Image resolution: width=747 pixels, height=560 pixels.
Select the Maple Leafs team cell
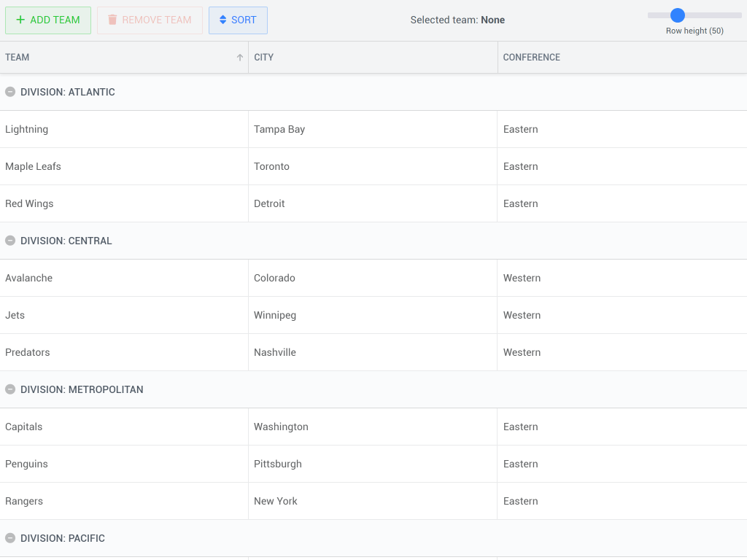pyautogui.click(x=124, y=166)
